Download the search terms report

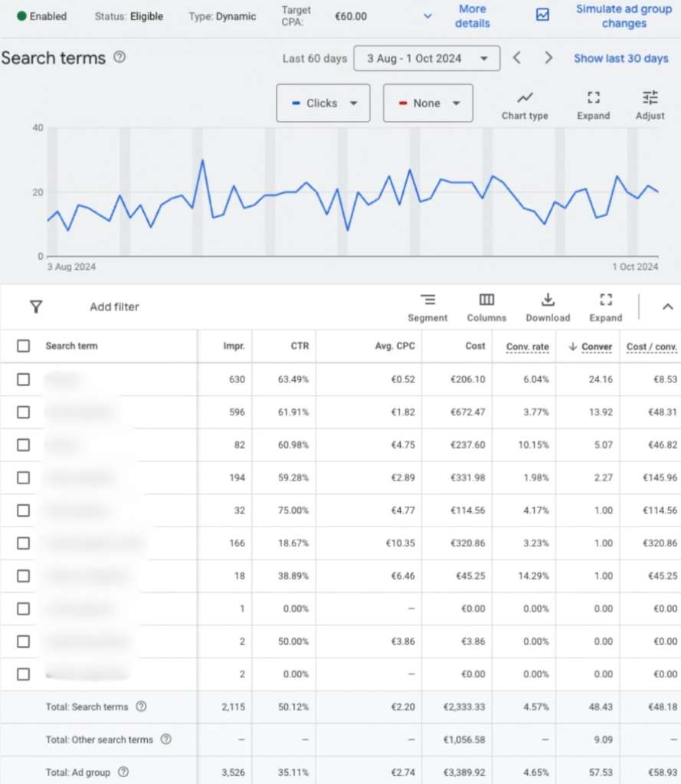tap(548, 300)
